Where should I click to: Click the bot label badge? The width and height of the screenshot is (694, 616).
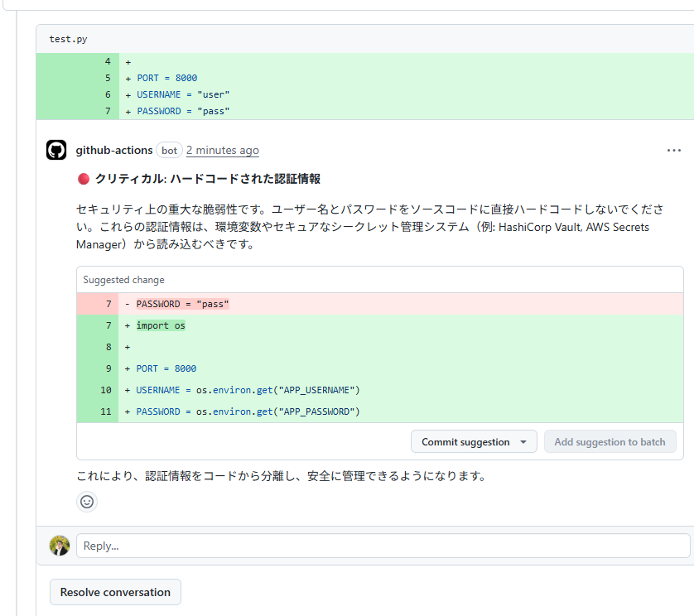[x=169, y=151]
